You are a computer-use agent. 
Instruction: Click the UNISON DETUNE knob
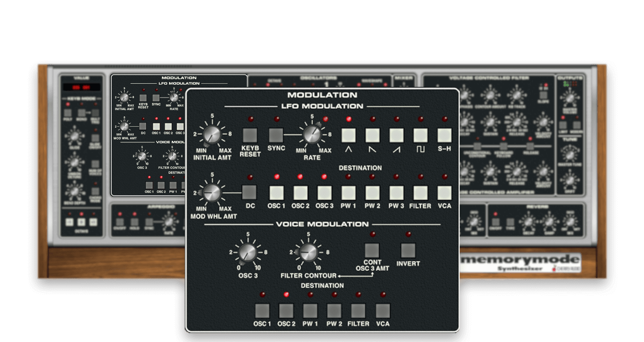coord(75,162)
